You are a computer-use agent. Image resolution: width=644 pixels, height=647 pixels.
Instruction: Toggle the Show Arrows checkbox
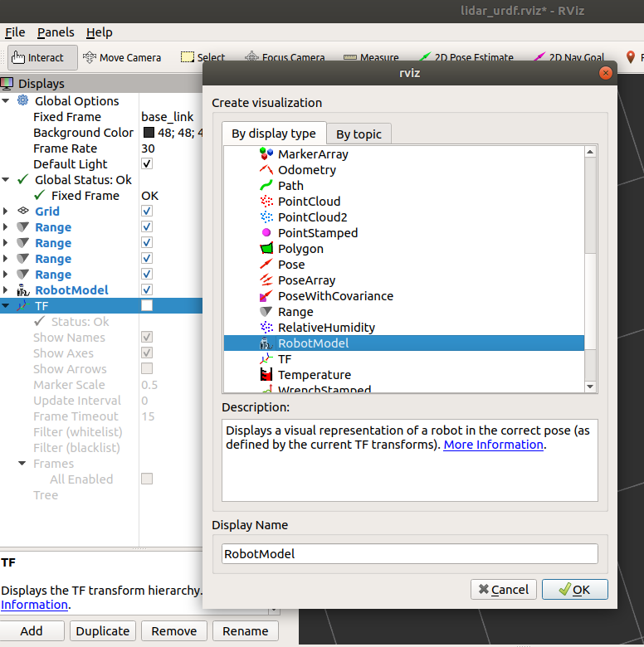147,368
